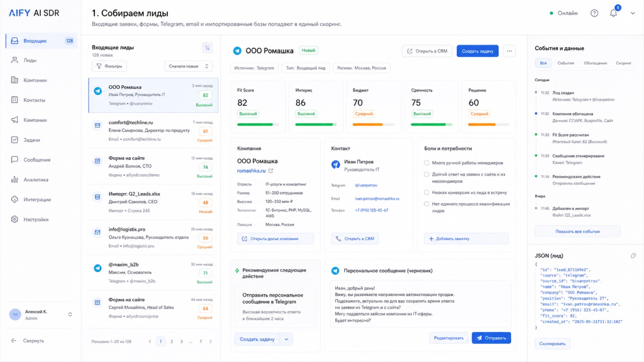The width and height of the screenshot is (644, 362).
Task: Click the Решение progress bar
Action: click(489, 125)
